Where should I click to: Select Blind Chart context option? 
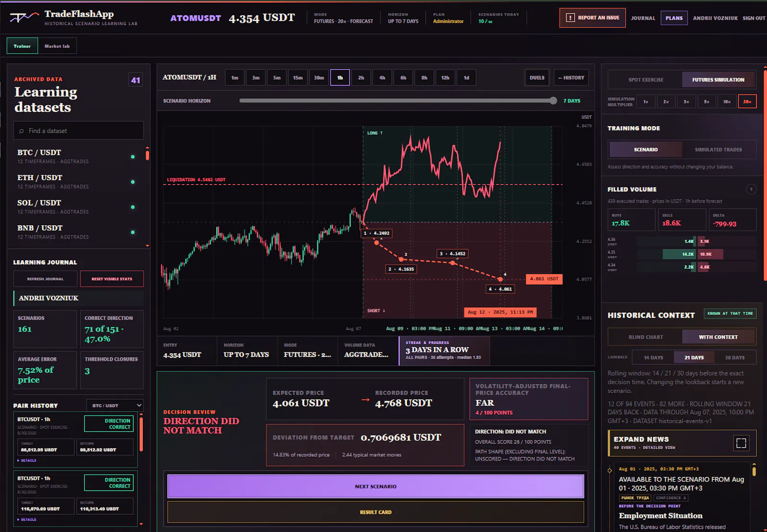[x=646, y=337]
